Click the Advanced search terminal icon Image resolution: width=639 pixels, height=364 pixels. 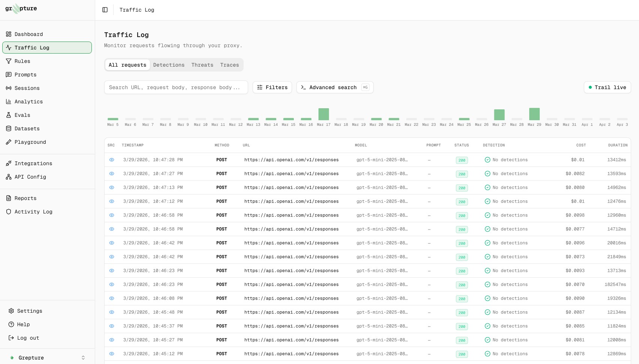(x=304, y=87)
